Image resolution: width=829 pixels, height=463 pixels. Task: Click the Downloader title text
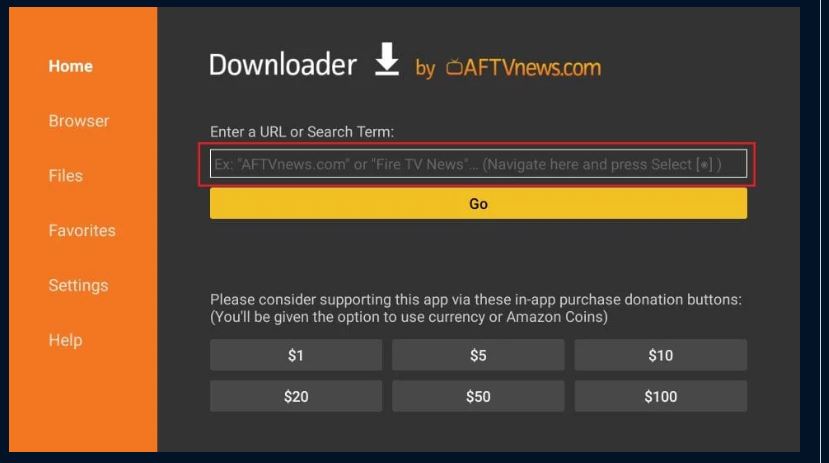283,64
